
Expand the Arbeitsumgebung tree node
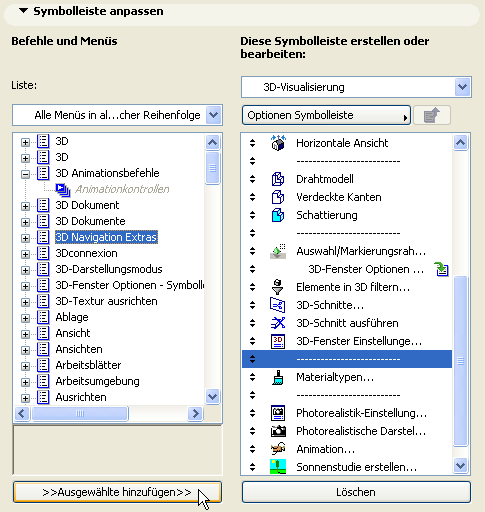[x=25, y=382]
